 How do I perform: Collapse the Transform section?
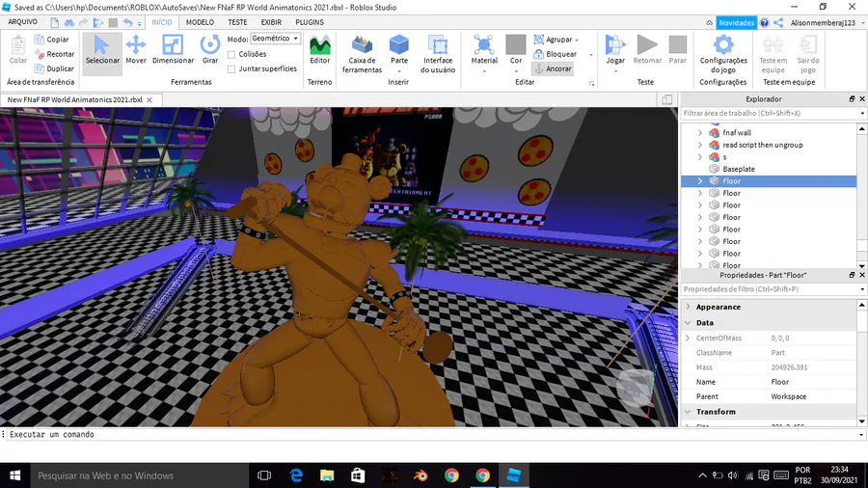[688, 412]
